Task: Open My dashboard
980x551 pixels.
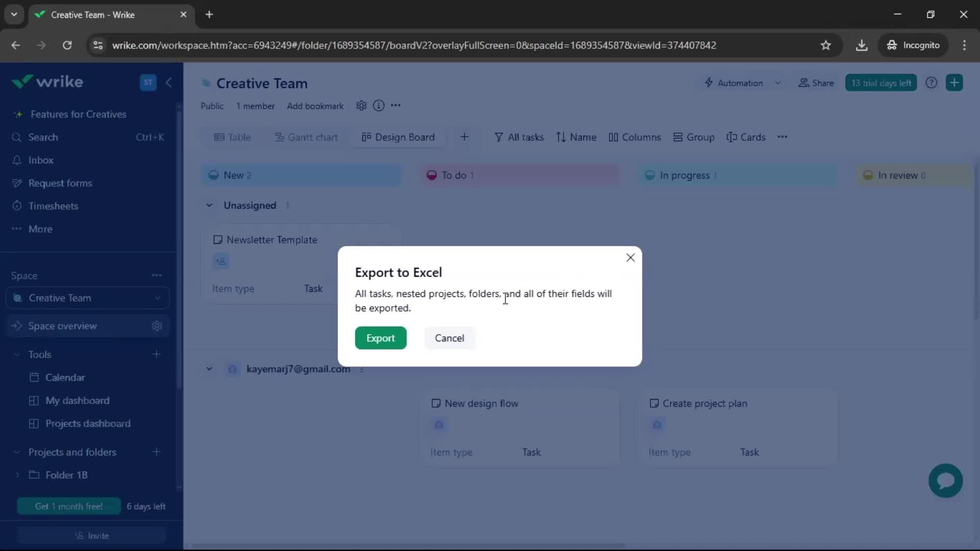Action: [x=77, y=400]
